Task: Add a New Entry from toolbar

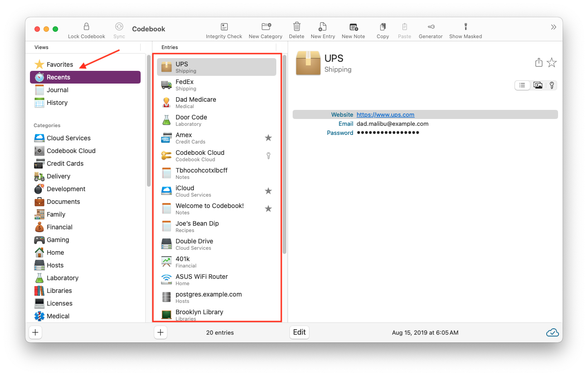Action: click(323, 27)
